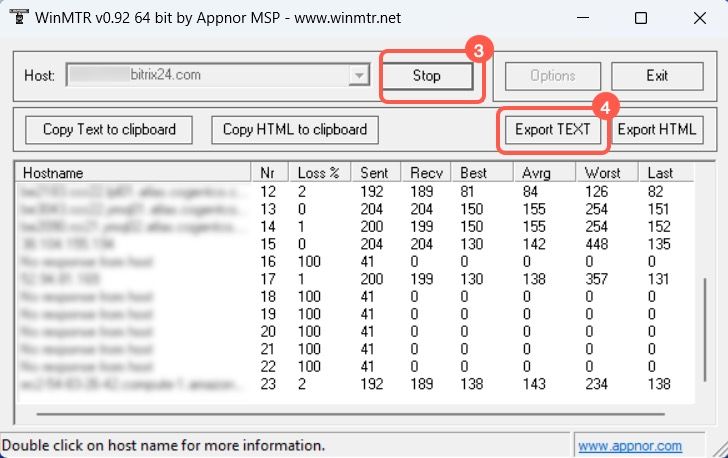Image resolution: width=728 pixels, height=458 pixels.
Task: Click Best value 81 in hop 12 row
Action: click(x=468, y=191)
